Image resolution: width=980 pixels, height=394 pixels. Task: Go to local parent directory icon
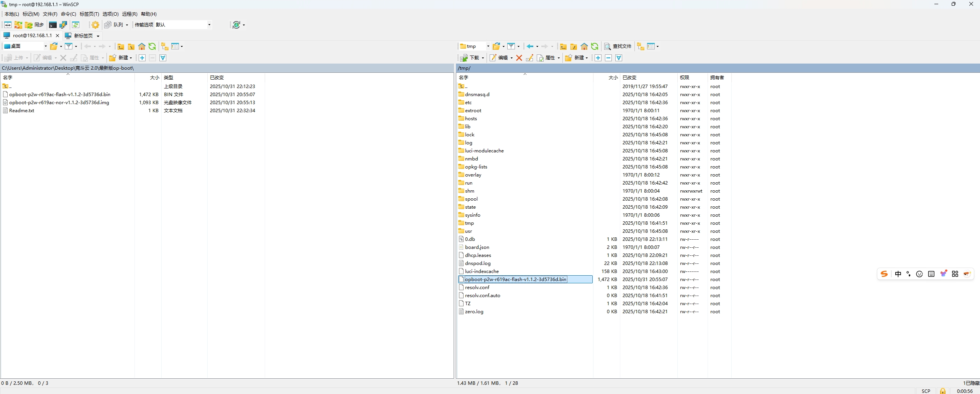click(x=121, y=46)
